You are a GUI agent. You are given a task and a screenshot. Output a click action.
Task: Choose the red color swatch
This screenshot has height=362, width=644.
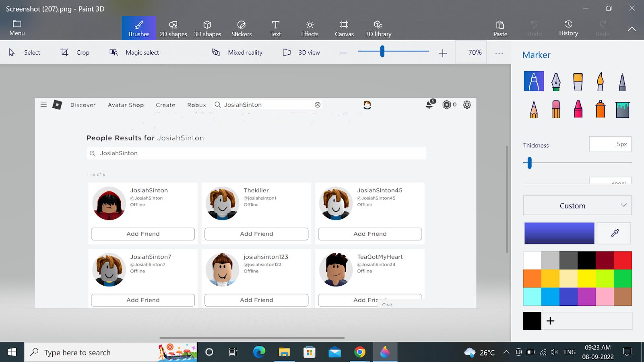pos(623,260)
